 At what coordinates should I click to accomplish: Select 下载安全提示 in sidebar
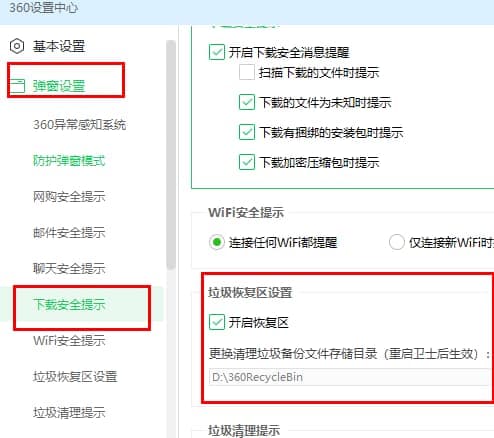pos(69,304)
